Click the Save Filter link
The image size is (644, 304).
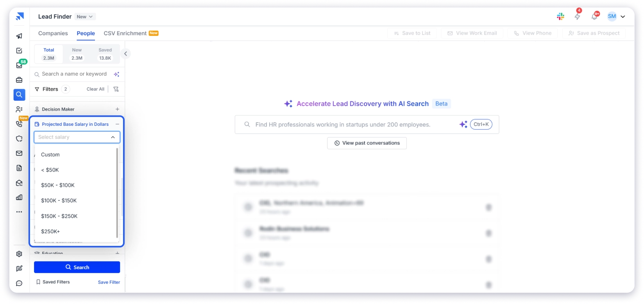tap(109, 282)
